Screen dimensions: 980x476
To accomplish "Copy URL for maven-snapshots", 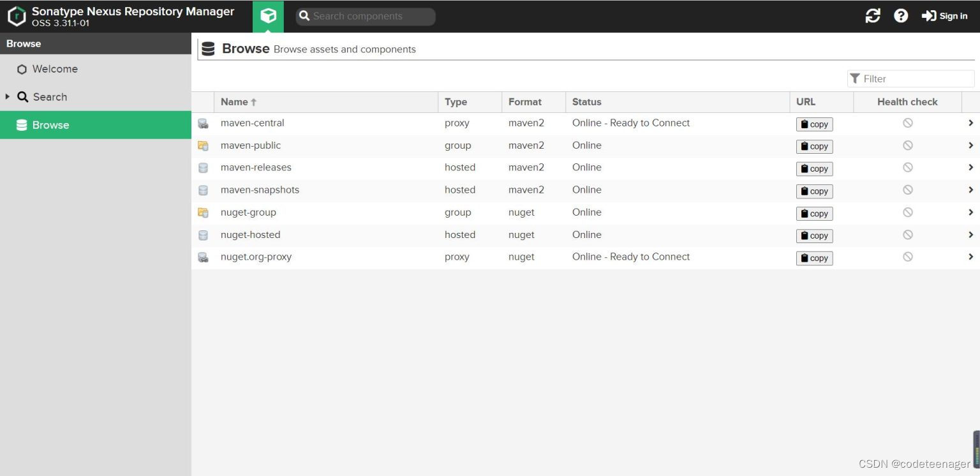I will (814, 191).
